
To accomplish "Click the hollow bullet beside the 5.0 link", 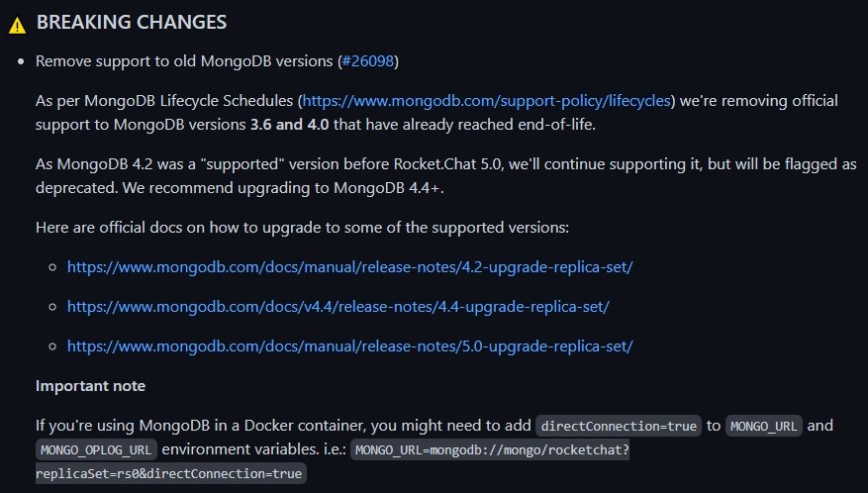I will coord(52,346).
